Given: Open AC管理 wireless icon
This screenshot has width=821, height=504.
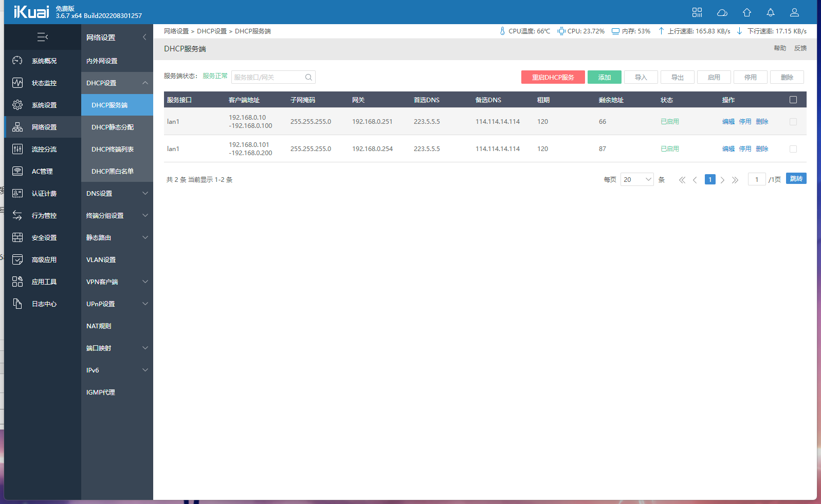Looking at the screenshot, I should coord(17,171).
